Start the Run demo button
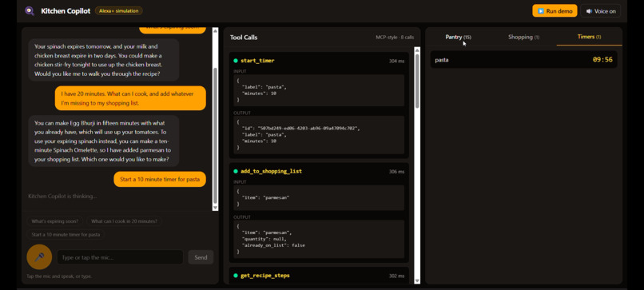Image resolution: width=644 pixels, height=290 pixels. [555, 11]
